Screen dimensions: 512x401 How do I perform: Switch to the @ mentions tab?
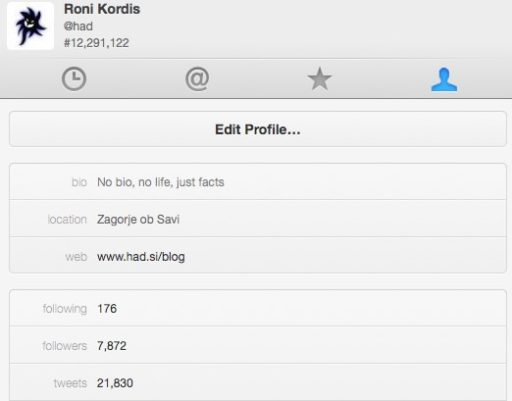[197, 79]
